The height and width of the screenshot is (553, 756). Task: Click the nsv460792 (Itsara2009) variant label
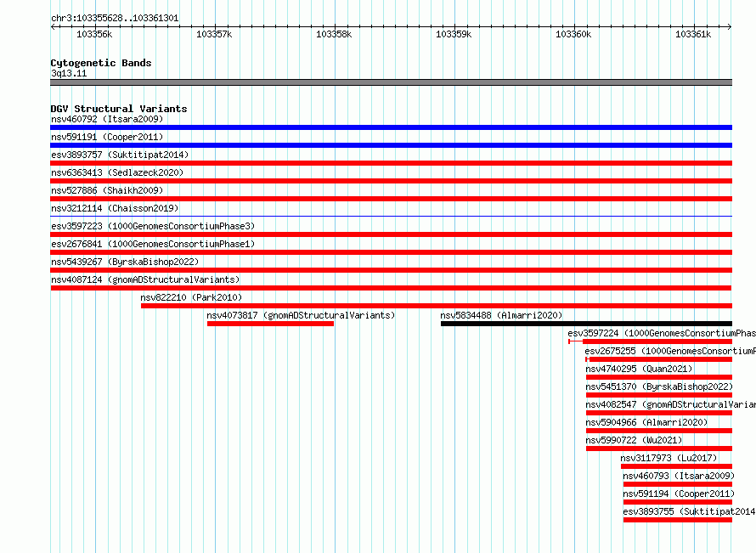tap(107, 119)
